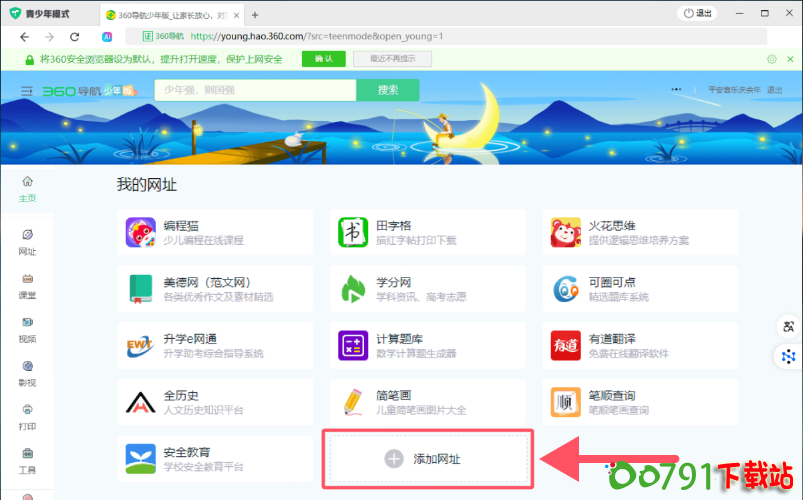Click the green 搜索 button

pyautogui.click(x=388, y=90)
